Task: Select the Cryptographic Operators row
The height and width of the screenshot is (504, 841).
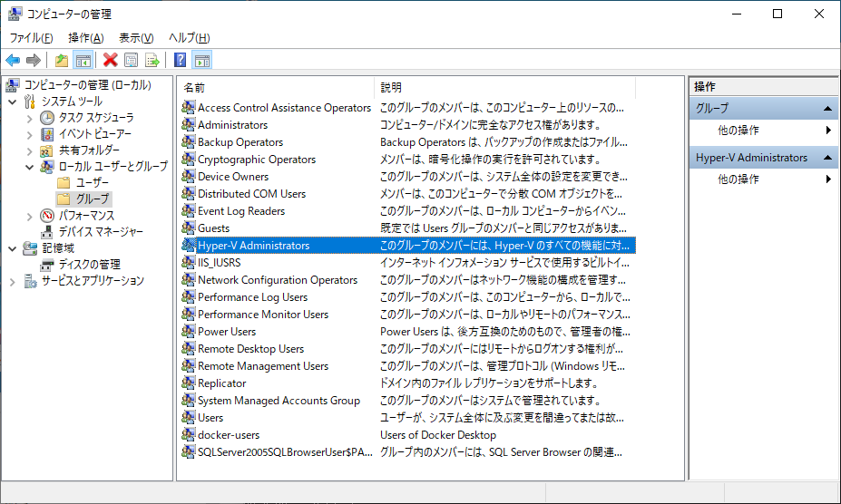Action: pyautogui.click(x=407, y=160)
